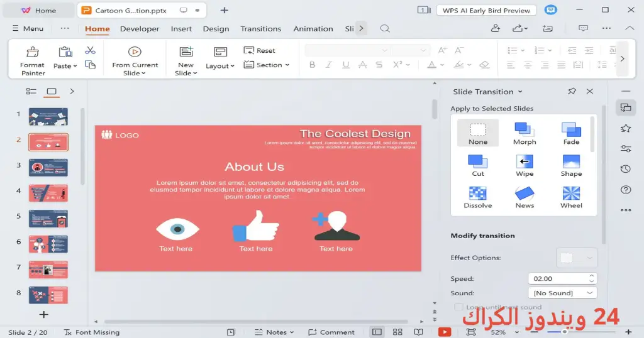Open the Layout dropdown

pos(220,58)
